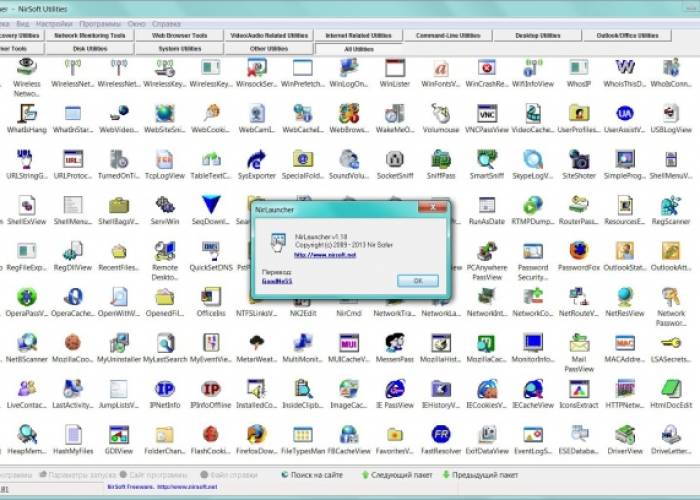Open the RunAsDate icon
Screen dimensions: 700x500
coord(487,205)
